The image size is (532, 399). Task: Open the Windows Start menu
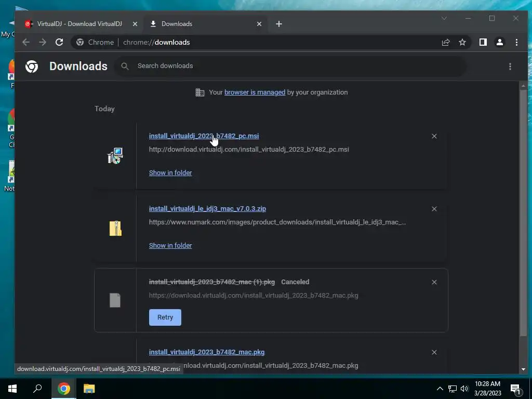coord(12,389)
